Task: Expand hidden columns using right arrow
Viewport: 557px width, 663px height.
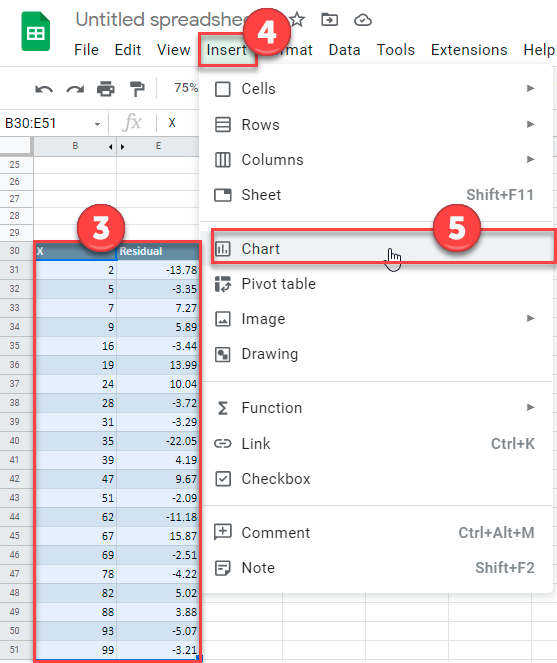Action: point(122,147)
